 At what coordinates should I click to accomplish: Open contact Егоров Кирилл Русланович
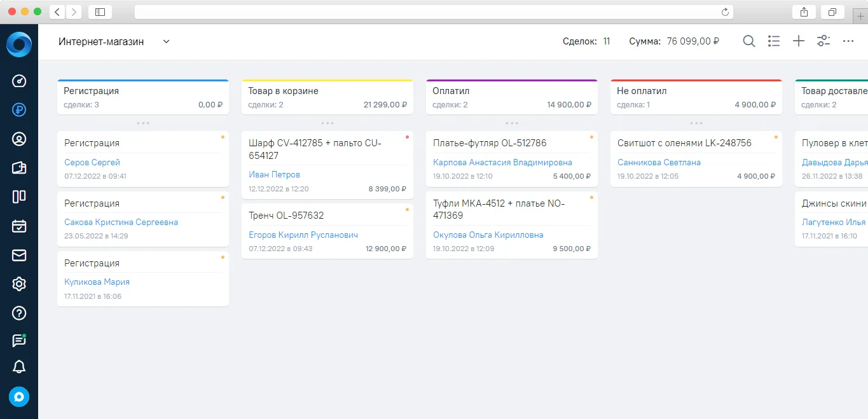click(x=303, y=235)
